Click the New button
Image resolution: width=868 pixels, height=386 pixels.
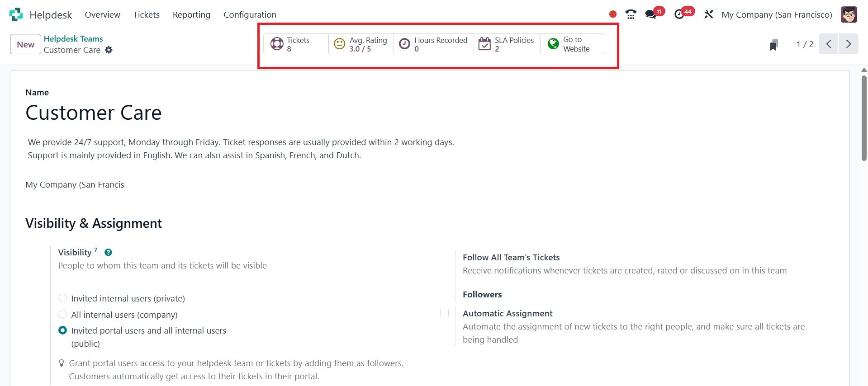(x=25, y=44)
